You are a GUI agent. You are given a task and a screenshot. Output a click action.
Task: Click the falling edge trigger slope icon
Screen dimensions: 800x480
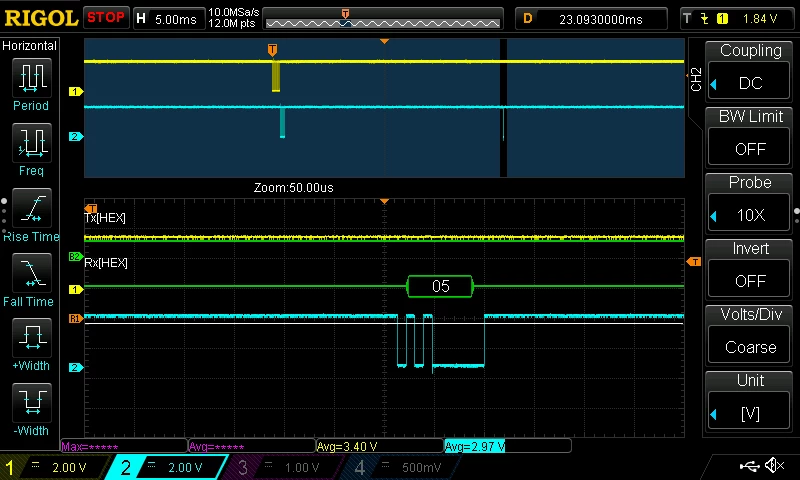(705, 19)
